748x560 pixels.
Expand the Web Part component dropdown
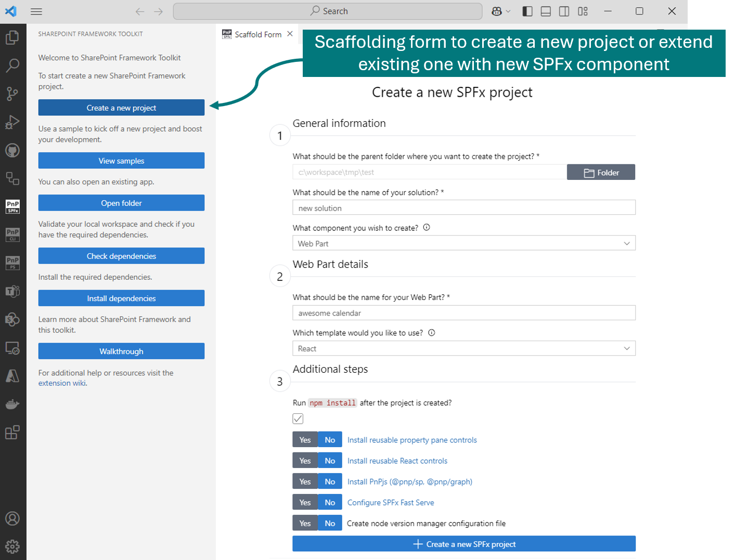click(x=464, y=243)
